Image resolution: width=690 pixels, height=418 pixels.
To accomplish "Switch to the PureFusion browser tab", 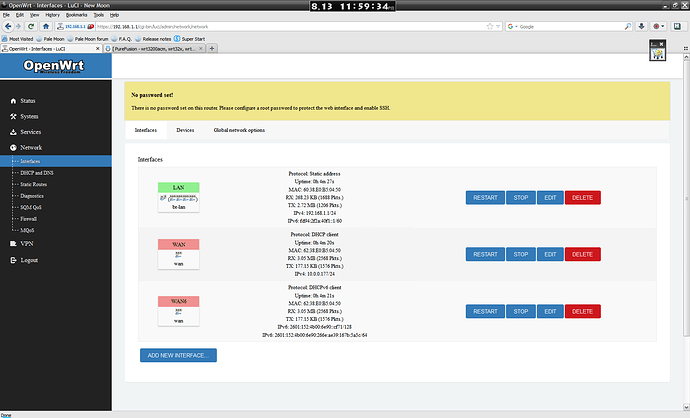I will coord(154,49).
